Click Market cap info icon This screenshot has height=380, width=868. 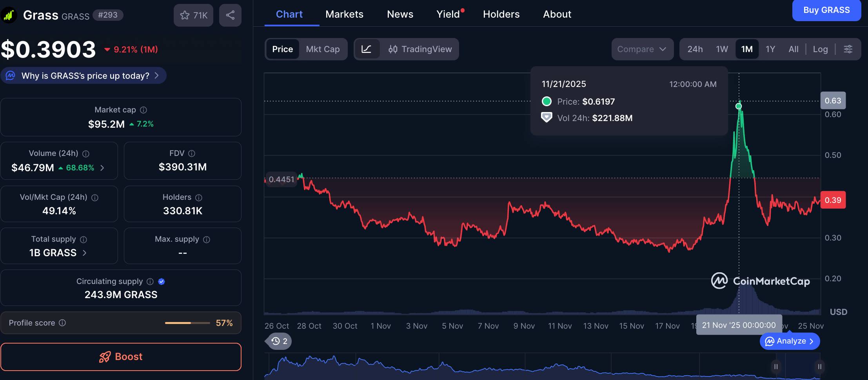coord(143,110)
